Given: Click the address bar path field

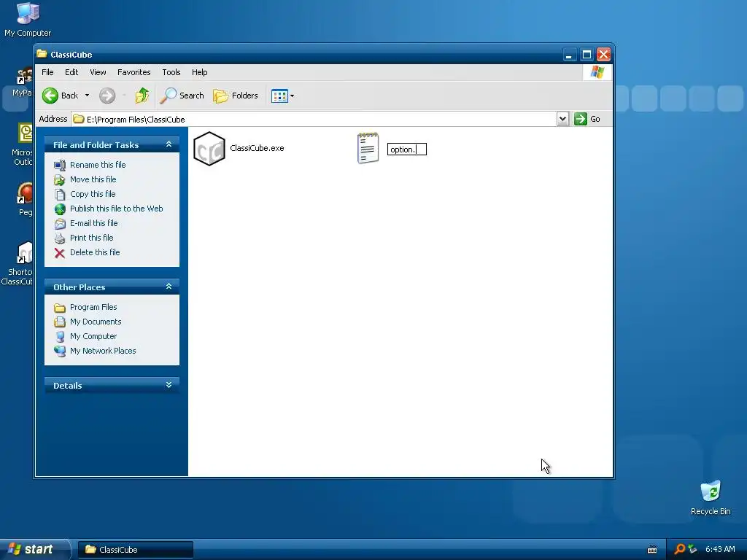Looking at the screenshot, I should pos(314,119).
